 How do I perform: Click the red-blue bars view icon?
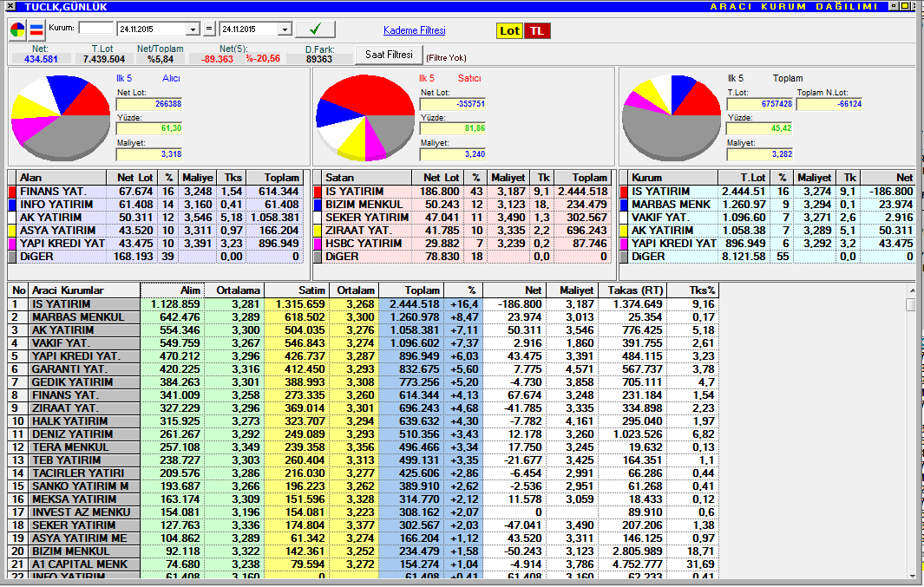click(x=36, y=29)
